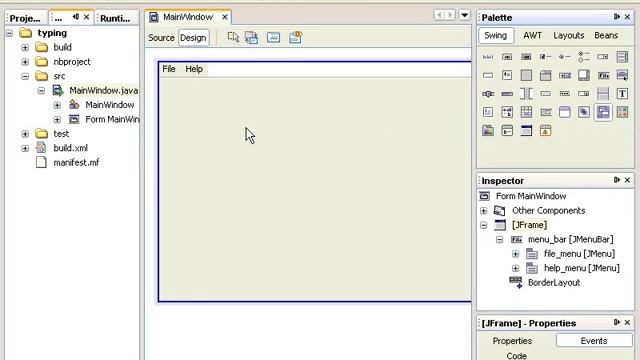This screenshot has height=360, width=640.
Task: Minimize the Palette panel with pin icon
Action: [x=616, y=17]
